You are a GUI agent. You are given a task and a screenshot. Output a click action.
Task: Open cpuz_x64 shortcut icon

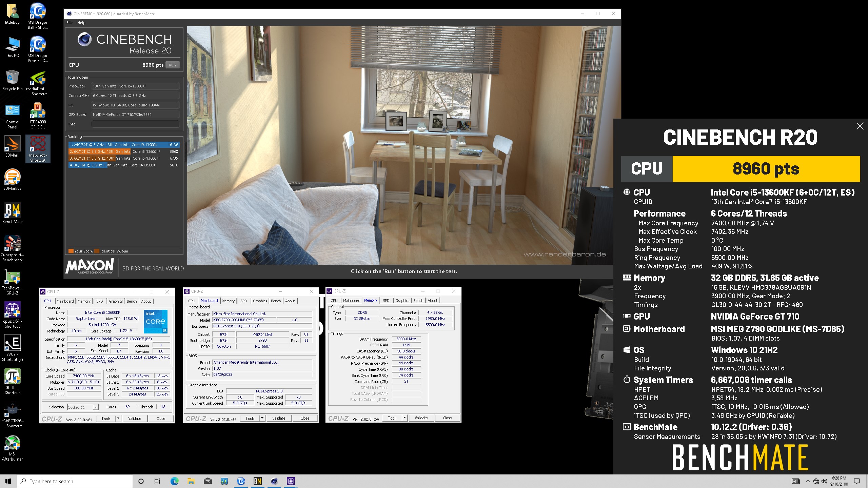(12, 315)
